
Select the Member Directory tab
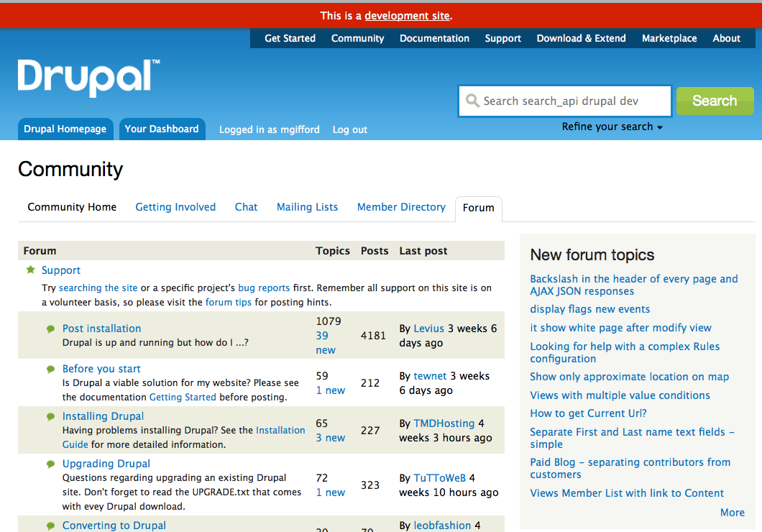click(401, 207)
